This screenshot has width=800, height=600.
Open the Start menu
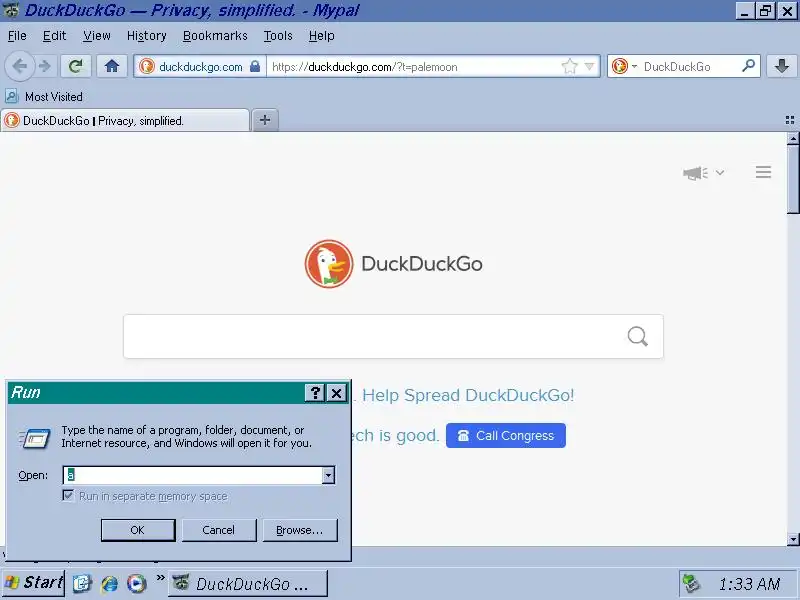point(33,583)
